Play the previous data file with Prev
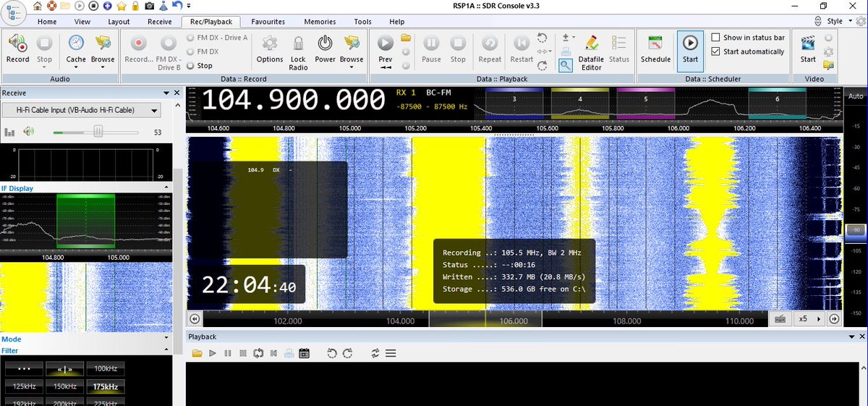 pyautogui.click(x=386, y=43)
